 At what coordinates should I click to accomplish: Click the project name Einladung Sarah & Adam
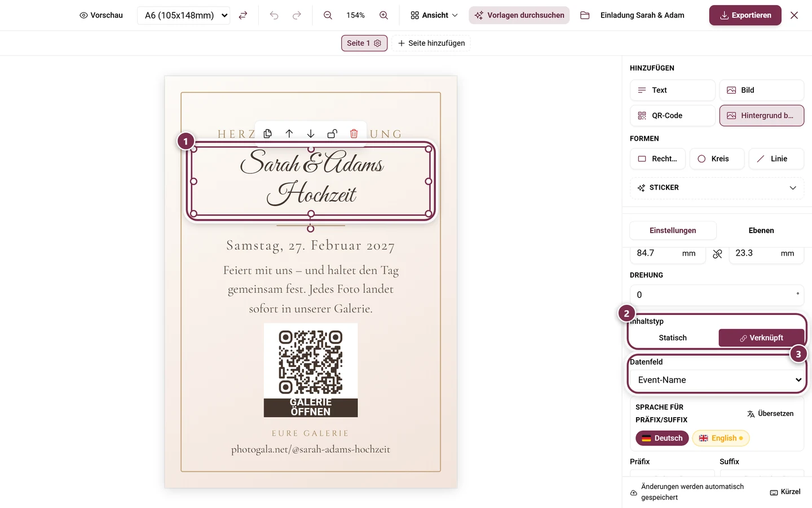pyautogui.click(x=642, y=15)
